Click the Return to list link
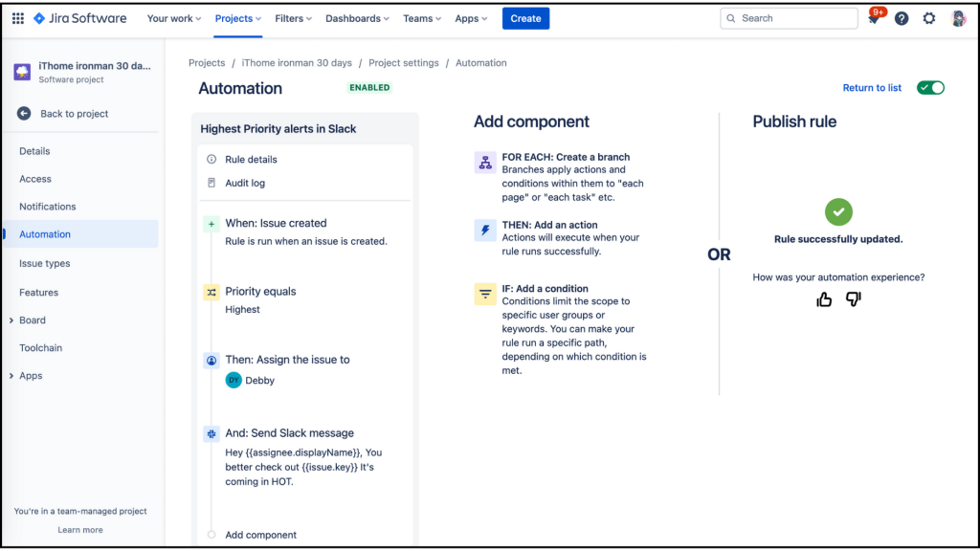980x551 pixels. click(872, 88)
